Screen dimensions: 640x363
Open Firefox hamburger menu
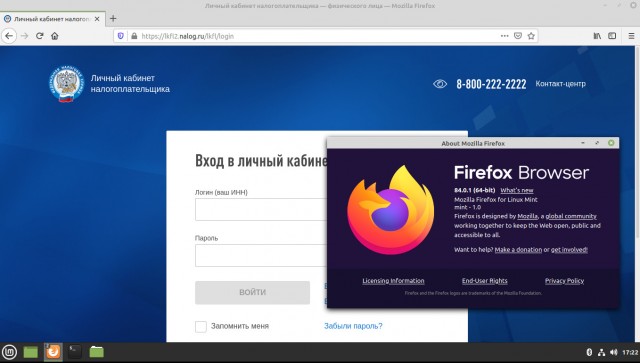(x=631, y=36)
